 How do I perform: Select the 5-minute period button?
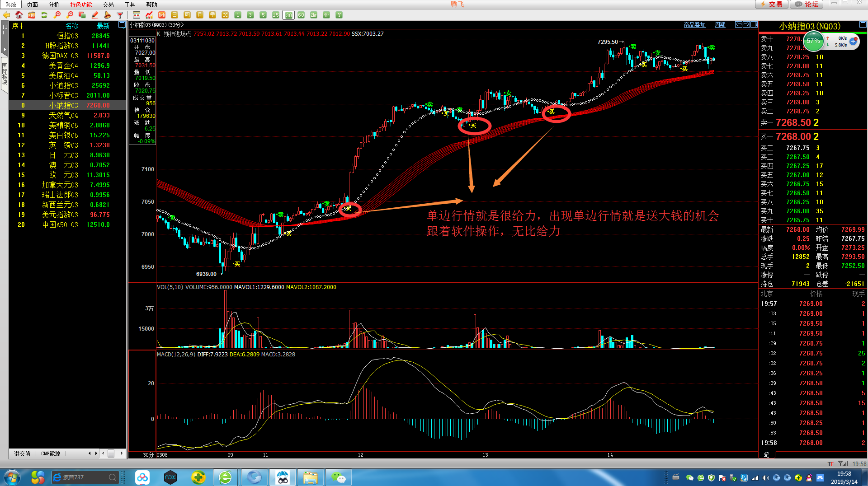point(263,15)
